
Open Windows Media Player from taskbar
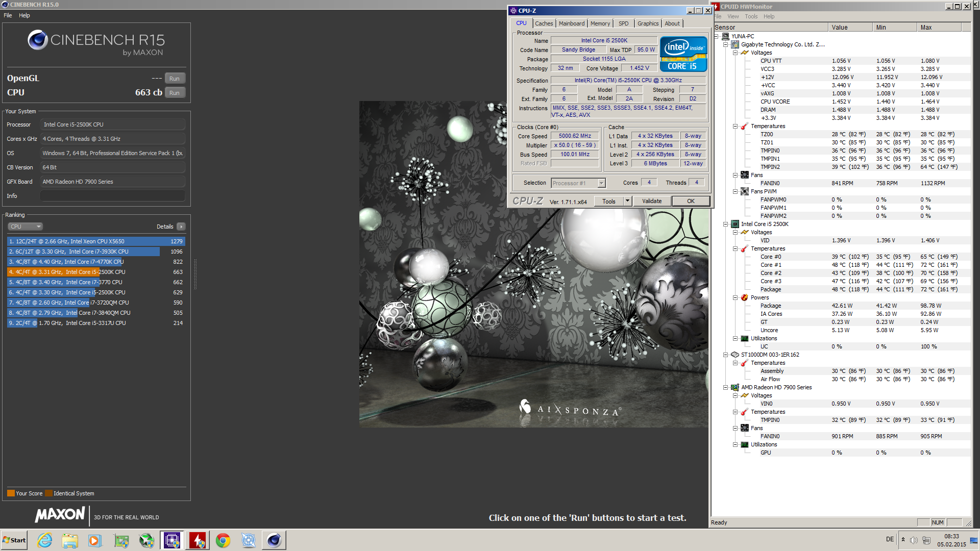point(95,540)
